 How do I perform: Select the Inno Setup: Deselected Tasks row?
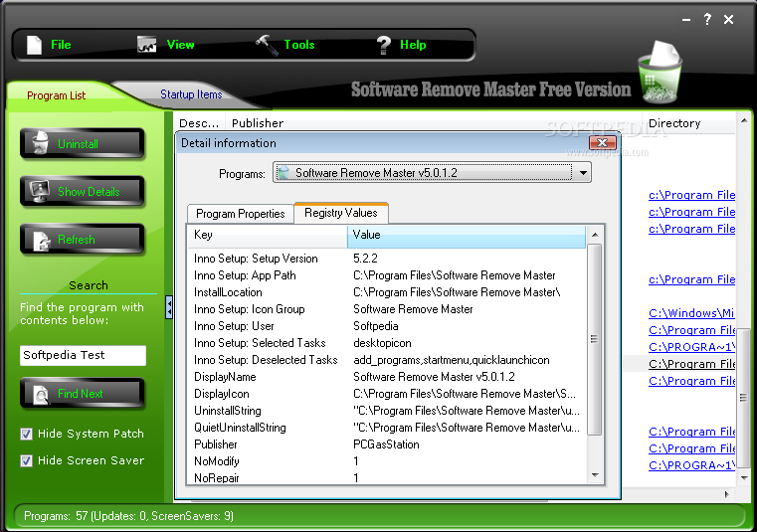[388, 360]
